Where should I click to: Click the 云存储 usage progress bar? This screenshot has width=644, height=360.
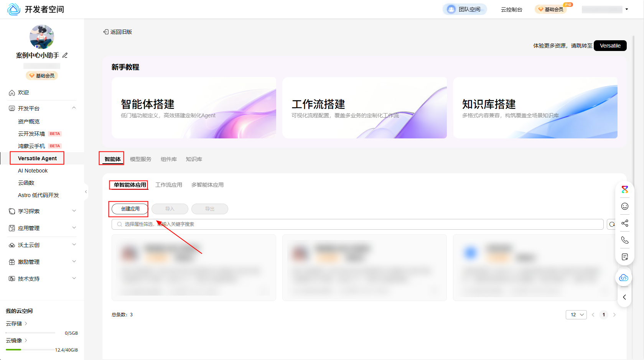click(31, 333)
